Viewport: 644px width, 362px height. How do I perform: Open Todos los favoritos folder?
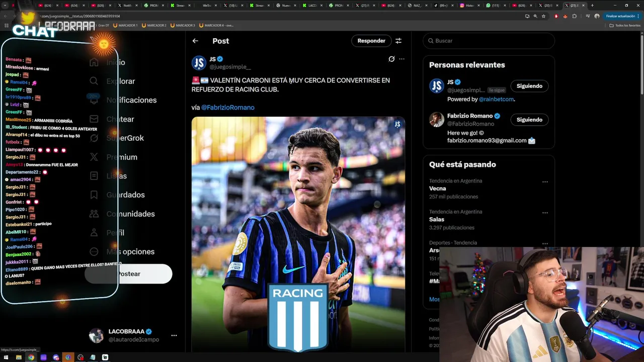(625, 25)
